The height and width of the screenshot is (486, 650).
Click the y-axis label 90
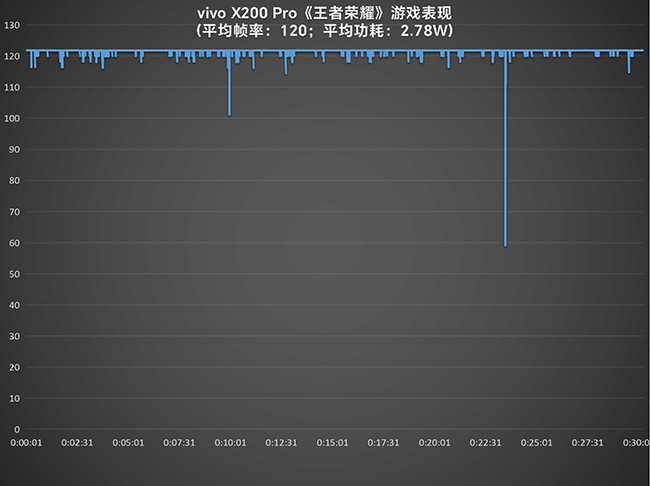(x=15, y=150)
